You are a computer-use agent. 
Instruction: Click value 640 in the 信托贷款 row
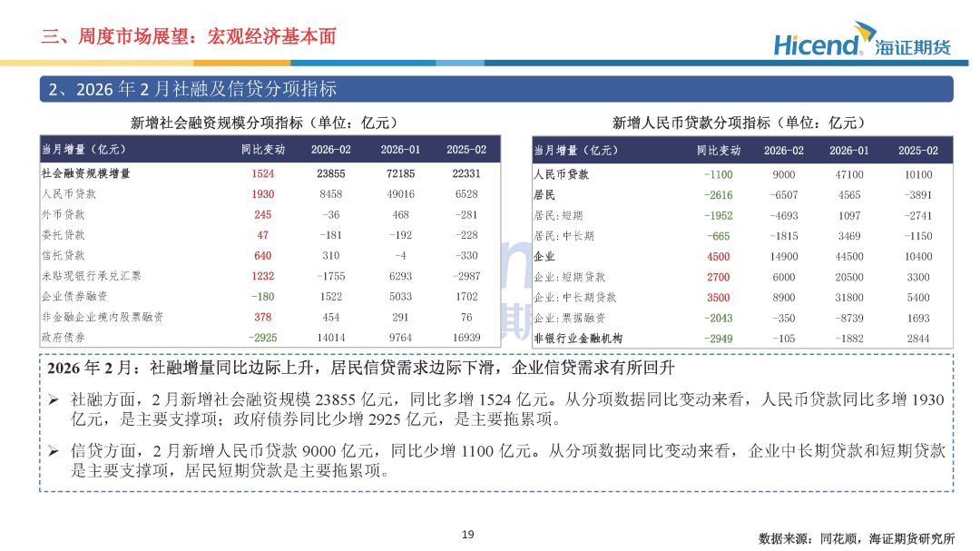click(263, 255)
